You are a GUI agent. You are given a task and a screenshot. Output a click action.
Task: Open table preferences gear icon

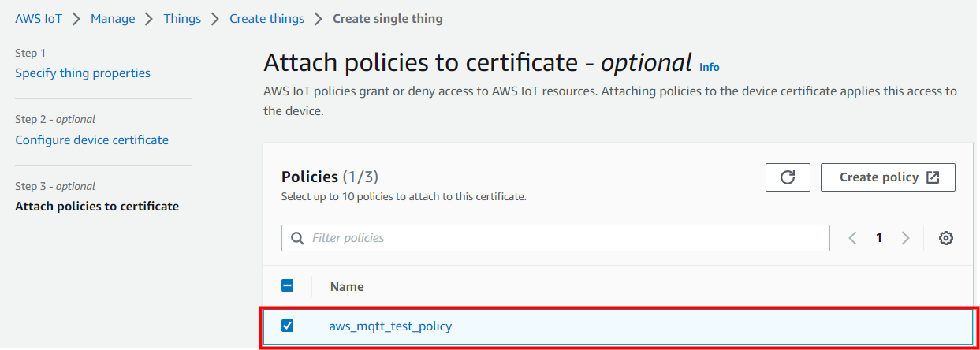(946, 238)
